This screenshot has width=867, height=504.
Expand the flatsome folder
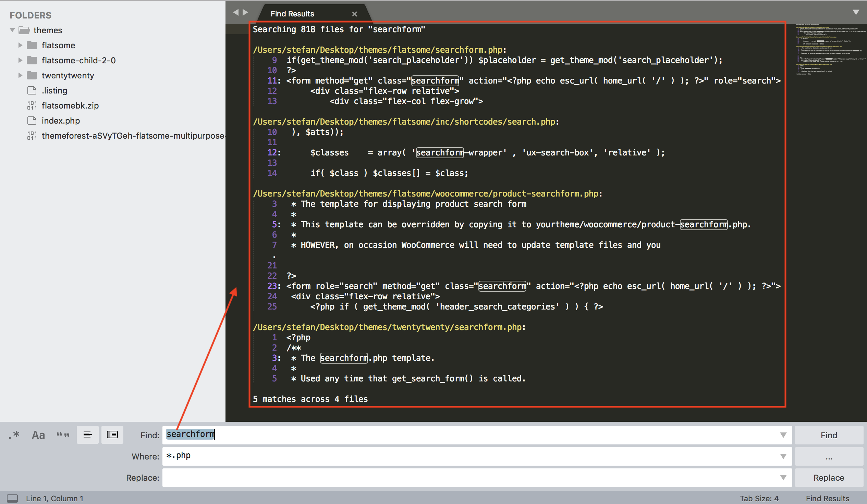[x=20, y=45]
